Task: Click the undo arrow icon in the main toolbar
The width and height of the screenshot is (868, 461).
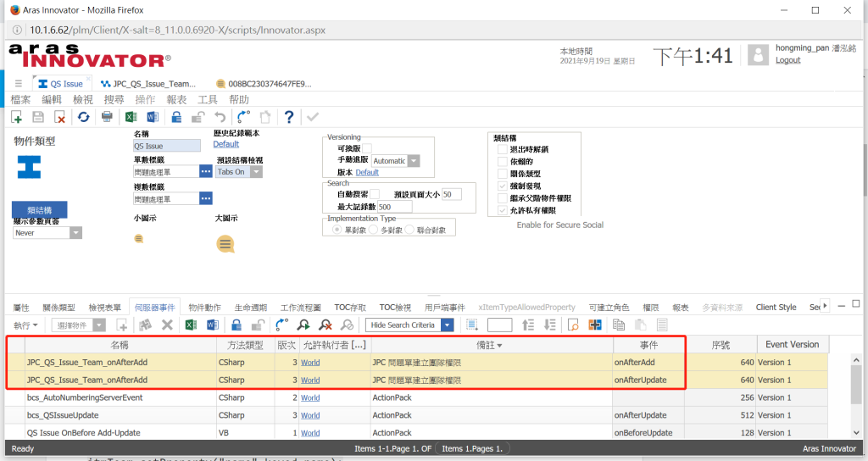Action: (x=220, y=117)
